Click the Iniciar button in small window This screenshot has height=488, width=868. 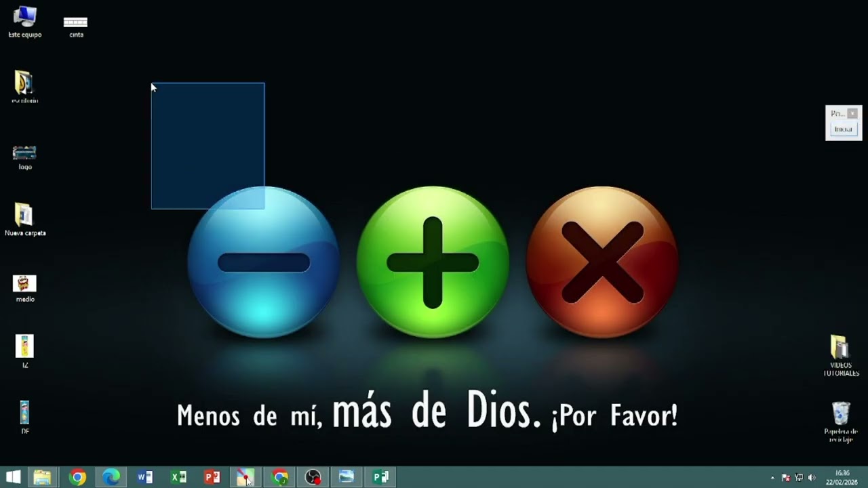point(843,129)
